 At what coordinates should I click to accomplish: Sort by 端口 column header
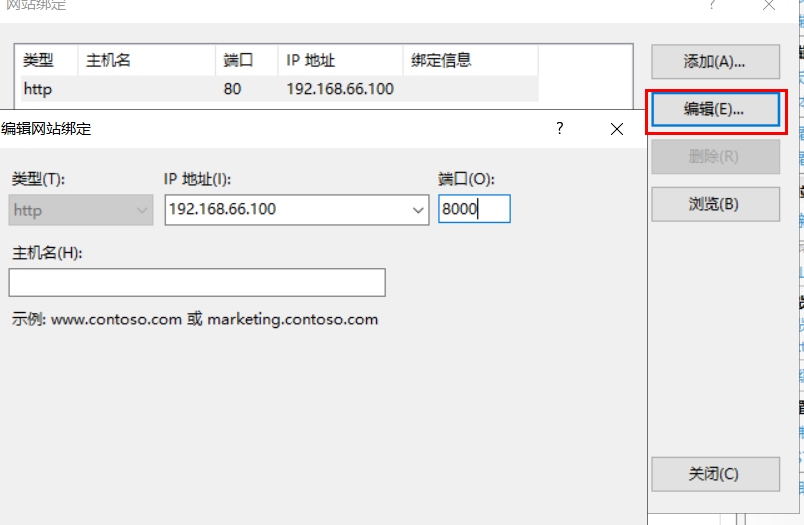[x=247, y=60]
